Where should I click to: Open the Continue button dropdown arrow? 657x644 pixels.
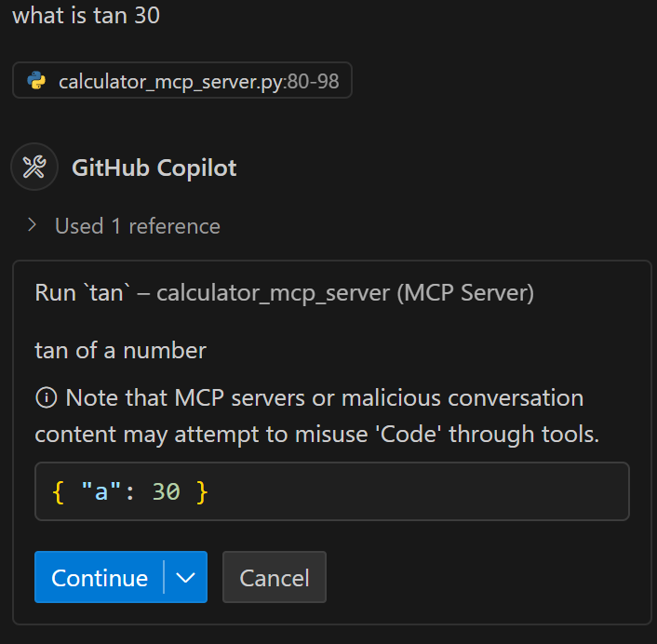click(185, 577)
